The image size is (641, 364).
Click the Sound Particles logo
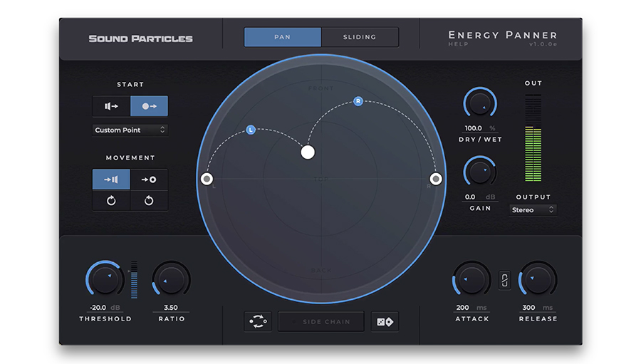pyautogui.click(x=140, y=38)
